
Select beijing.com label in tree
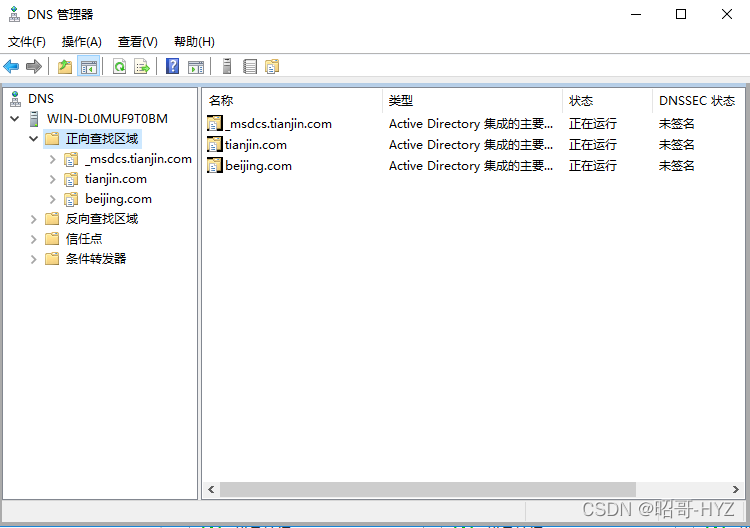click(118, 199)
